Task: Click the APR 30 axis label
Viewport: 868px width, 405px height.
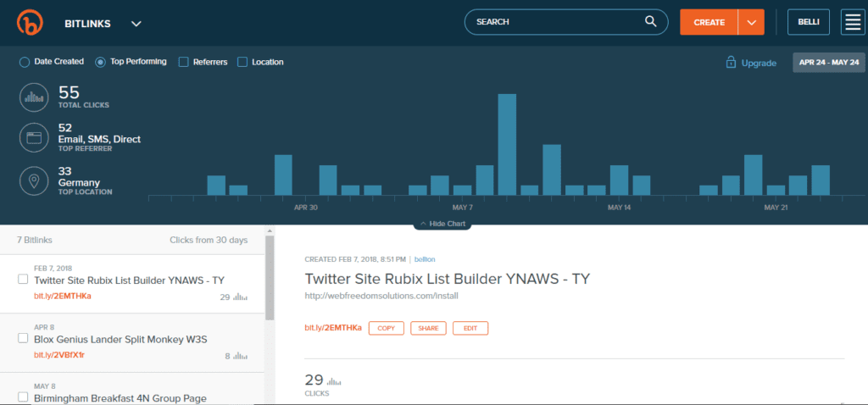Action: [x=305, y=208]
